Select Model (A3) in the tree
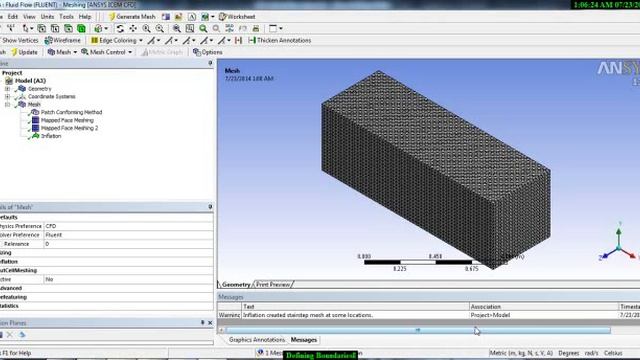 point(30,81)
